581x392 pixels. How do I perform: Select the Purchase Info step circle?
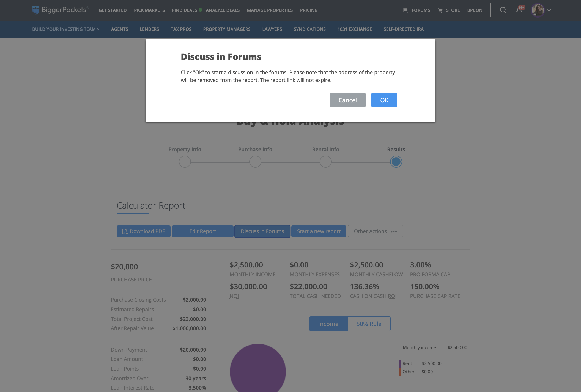(x=255, y=162)
